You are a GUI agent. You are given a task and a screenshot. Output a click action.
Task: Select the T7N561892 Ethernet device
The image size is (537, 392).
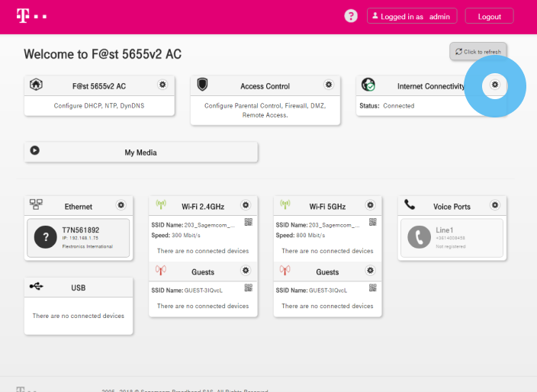click(x=77, y=237)
